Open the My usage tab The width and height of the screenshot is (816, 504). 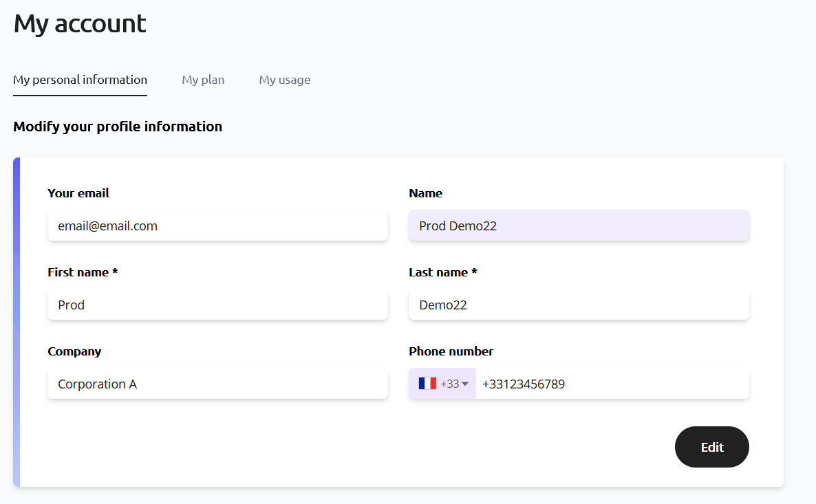[x=285, y=80]
